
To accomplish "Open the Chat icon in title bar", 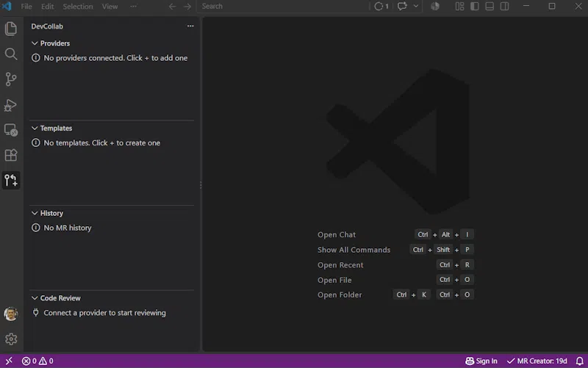I will tap(402, 7).
